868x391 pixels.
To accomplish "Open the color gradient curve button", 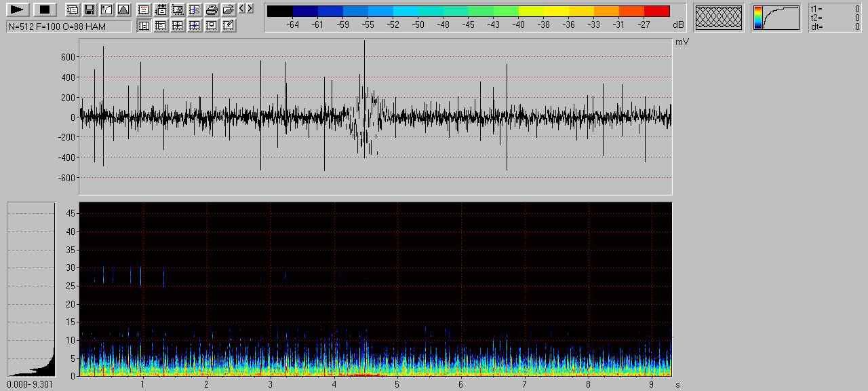I will (x=776, y=18).
